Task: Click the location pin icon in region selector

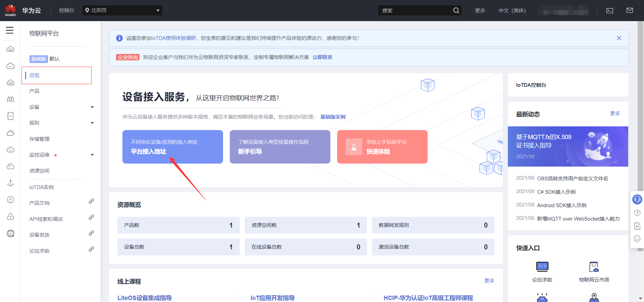Action: coord(87,10)
